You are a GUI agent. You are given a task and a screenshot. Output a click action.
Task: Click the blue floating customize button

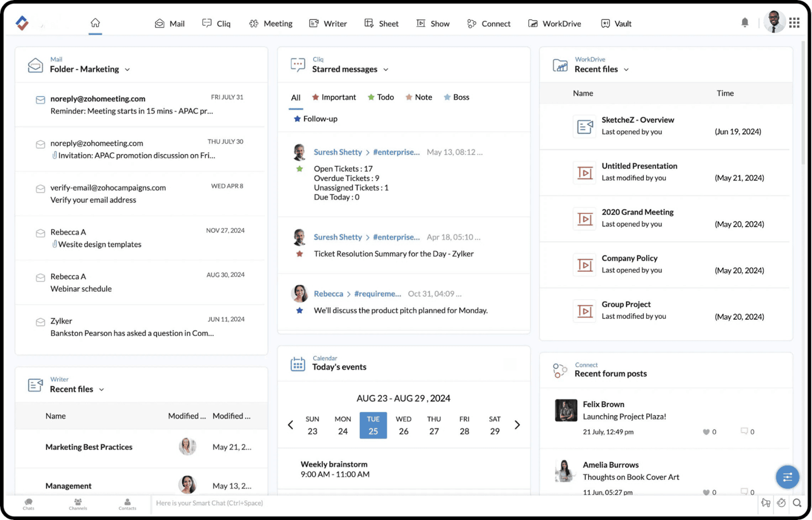[787, 476]
